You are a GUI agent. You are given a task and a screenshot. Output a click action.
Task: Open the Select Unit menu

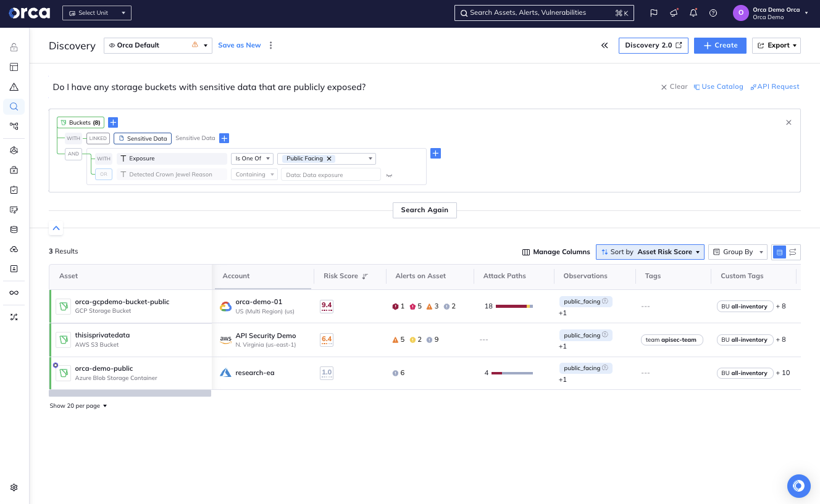click(96, 12)
